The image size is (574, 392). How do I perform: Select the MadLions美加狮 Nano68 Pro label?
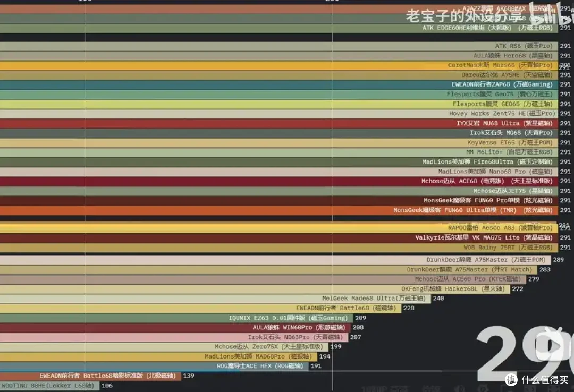coord(495,171)
